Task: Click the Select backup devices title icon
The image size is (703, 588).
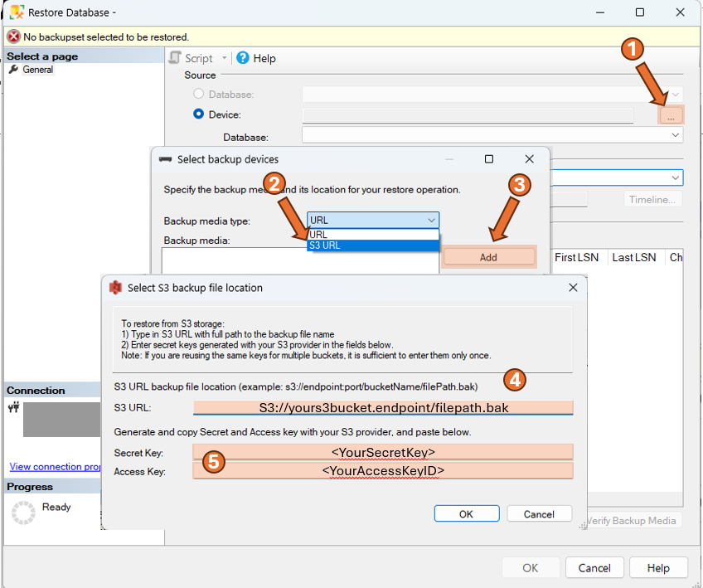Action: [164, 158]
